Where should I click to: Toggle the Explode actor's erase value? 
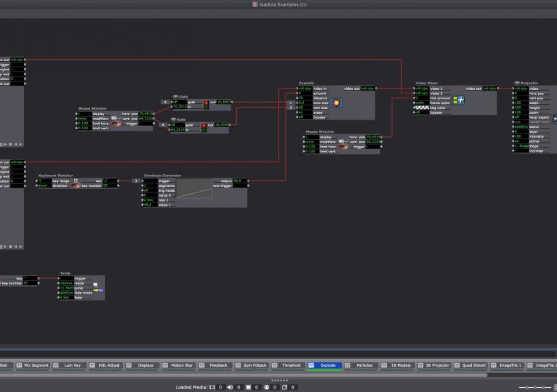305,112
